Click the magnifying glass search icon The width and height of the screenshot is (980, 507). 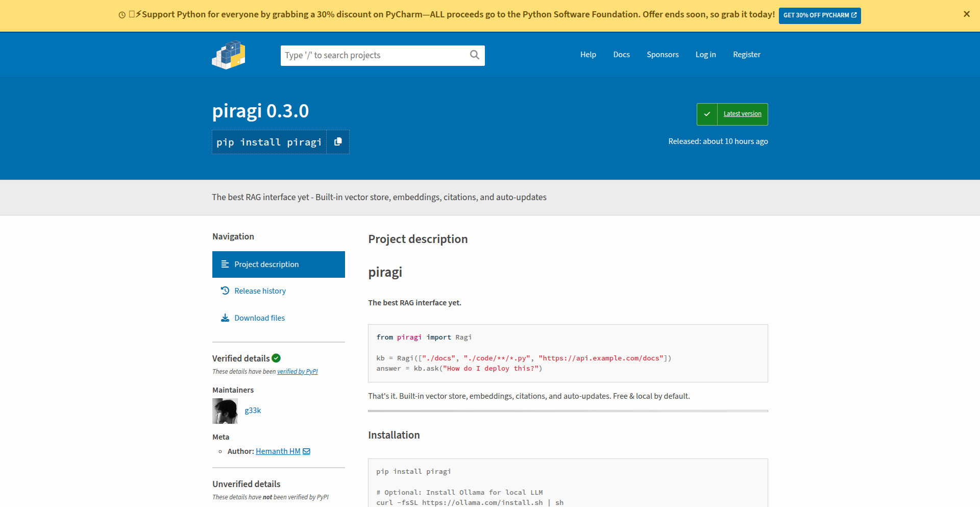point(474,55)
